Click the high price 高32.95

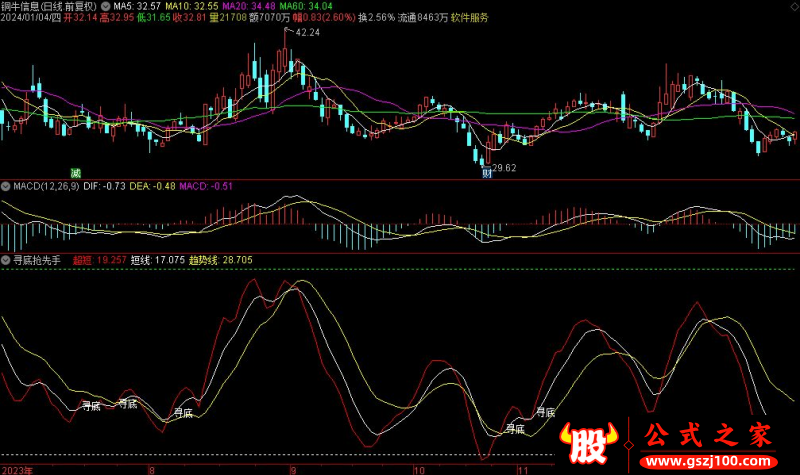click(x=117, y=17)
